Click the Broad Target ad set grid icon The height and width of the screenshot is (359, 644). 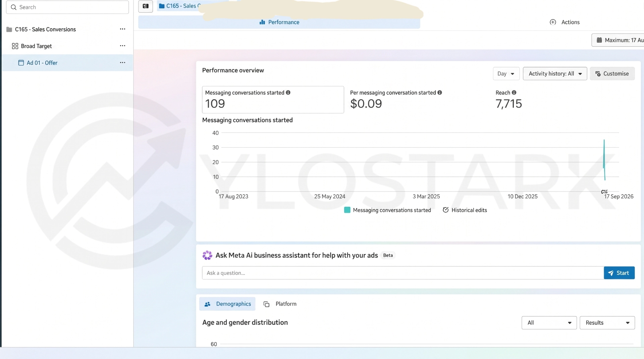[15, 46]
